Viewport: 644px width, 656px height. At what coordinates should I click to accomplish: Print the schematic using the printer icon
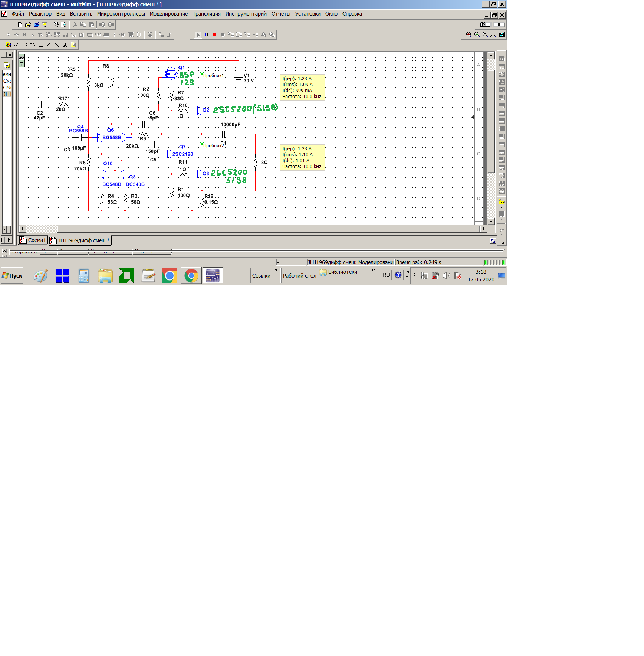click(x=56, y=25)
